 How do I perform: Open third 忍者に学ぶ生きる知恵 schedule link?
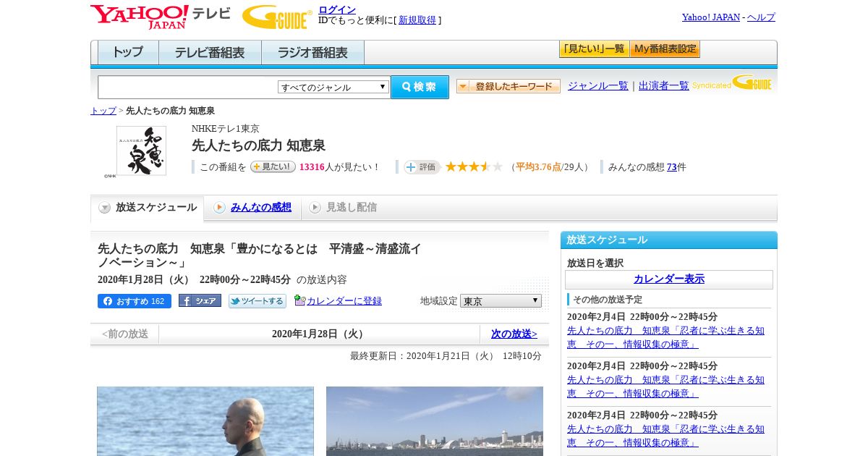point(665,436)
